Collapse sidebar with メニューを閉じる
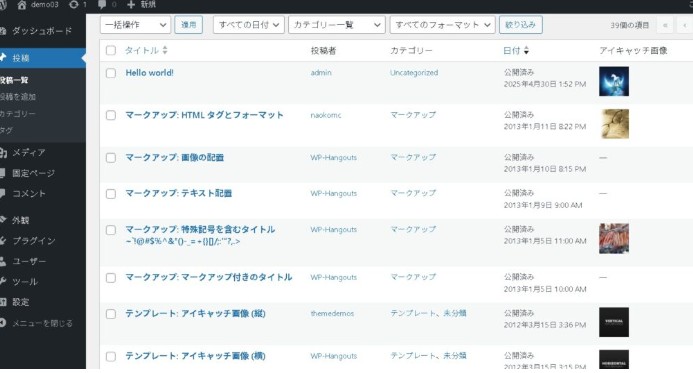Image resolution: width=693 pixels, height=373 pixels. [x=42, y=323]
